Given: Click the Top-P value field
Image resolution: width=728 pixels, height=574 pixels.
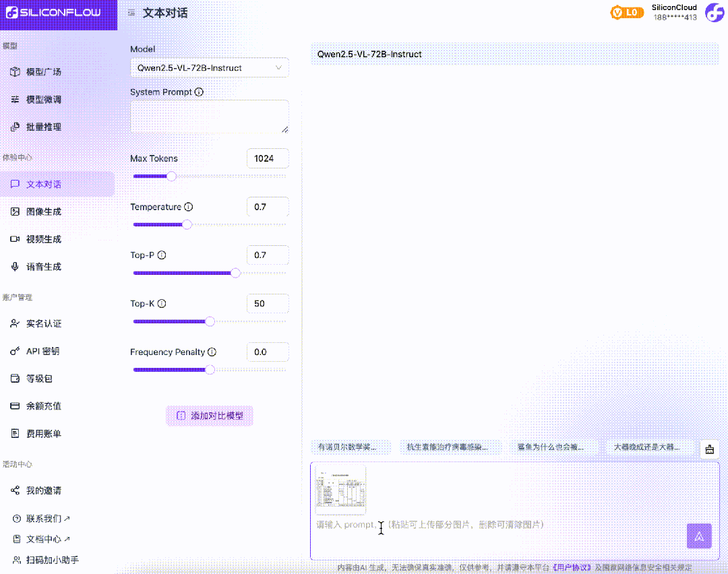Looking at the screenshot, I should tap(268, 255).
